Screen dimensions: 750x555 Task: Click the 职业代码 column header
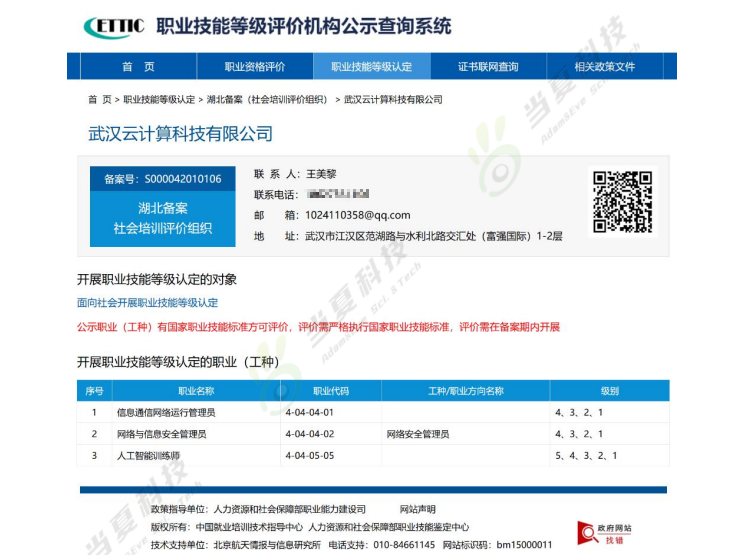[331, 391]
